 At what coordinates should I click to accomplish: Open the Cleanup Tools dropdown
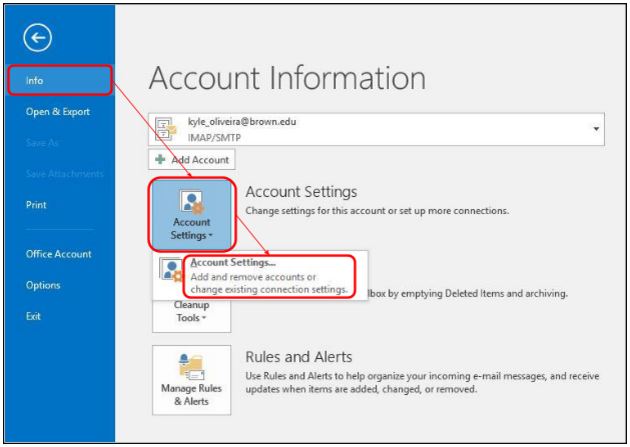(x=192, y=316)
